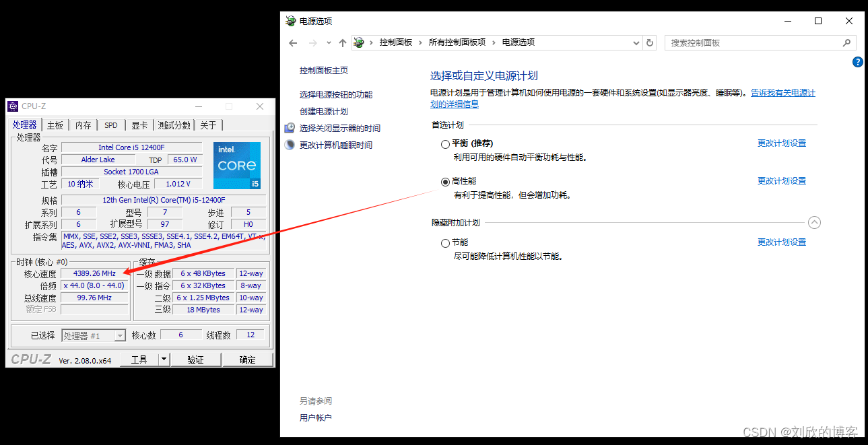Open help via blue question mark
Viewport: 868px width, 445px height.
click(858, 62)
